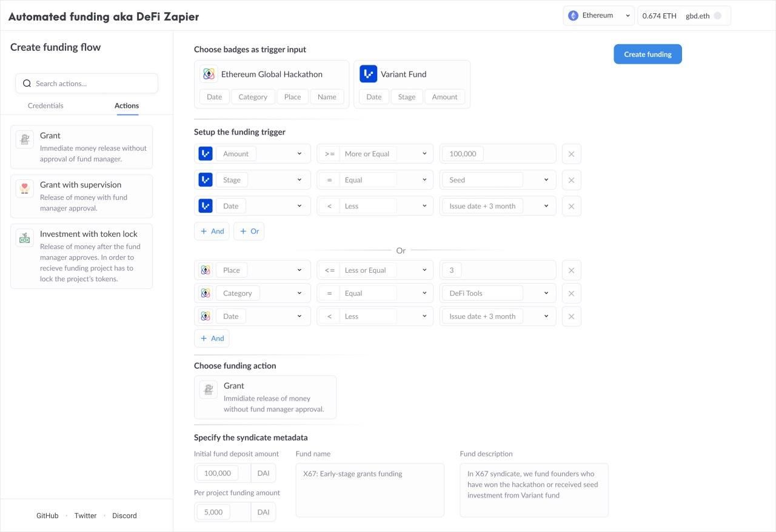
Task: Click the gbd.eth avatar circle
Action: click(x=718, y=16)
